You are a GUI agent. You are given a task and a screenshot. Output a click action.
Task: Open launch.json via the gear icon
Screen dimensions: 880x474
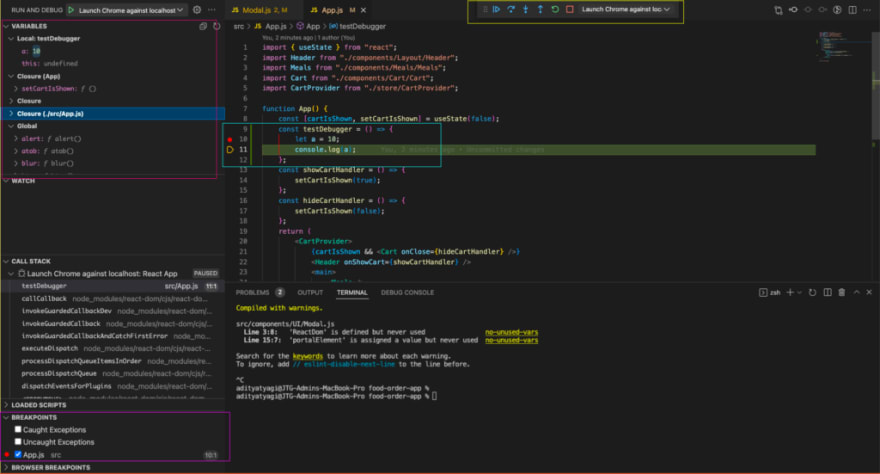pyautogui.click(x=197, y=10)
